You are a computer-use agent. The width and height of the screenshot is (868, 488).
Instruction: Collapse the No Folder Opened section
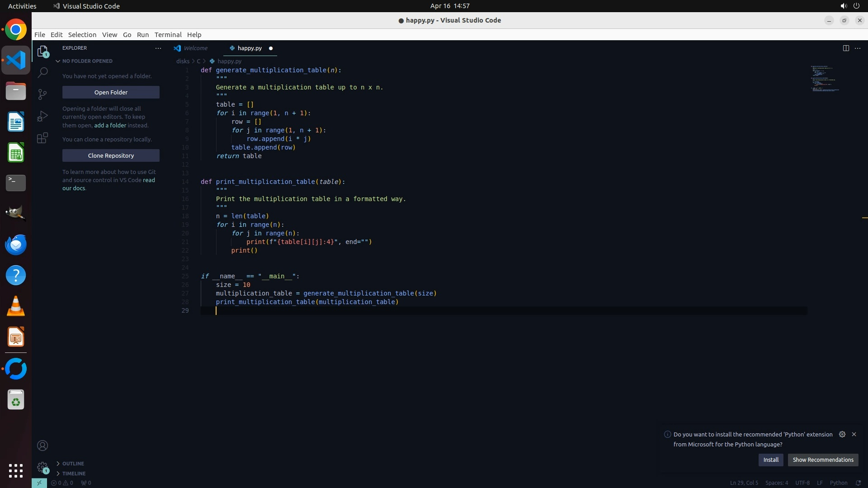(x=87, y=61)
